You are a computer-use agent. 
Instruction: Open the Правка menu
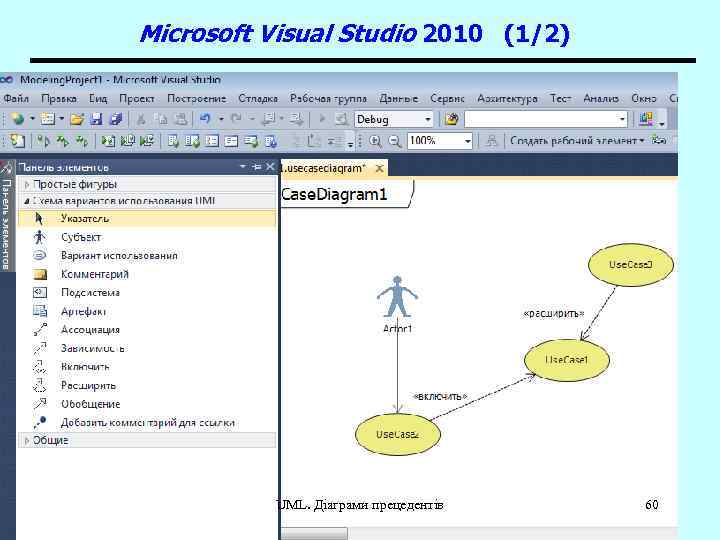point(59,99)
